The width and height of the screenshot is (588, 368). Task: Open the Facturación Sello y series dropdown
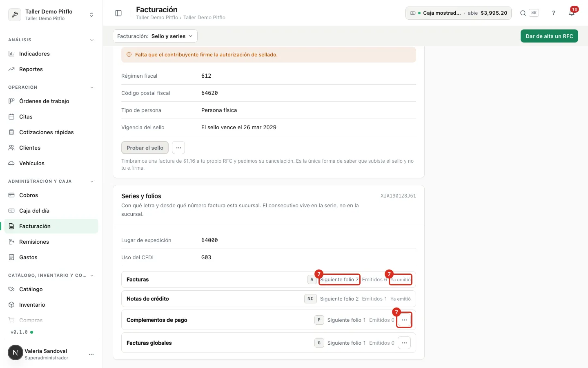[155, 36]
